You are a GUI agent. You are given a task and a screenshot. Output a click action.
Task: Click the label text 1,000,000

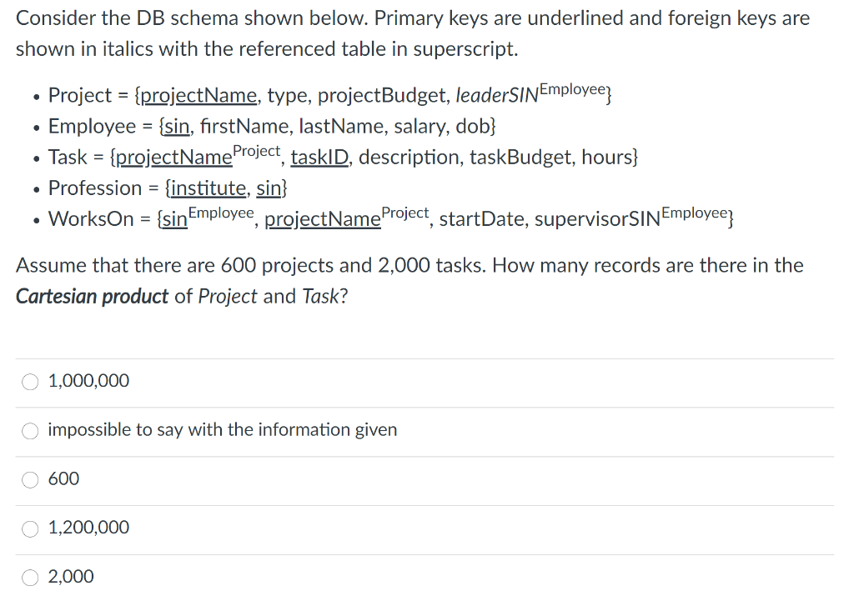tap(88, 381)
